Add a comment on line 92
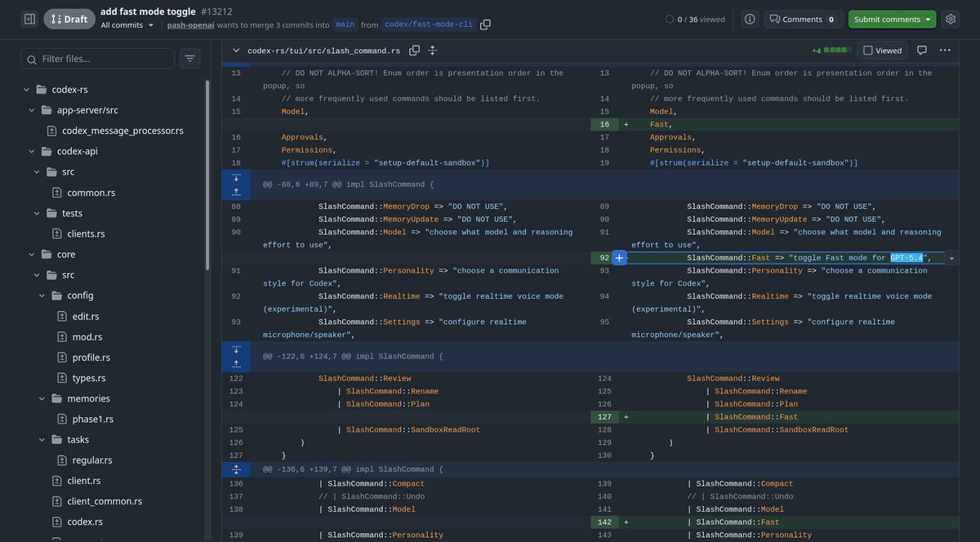980x542 pixels. [619, 258]
